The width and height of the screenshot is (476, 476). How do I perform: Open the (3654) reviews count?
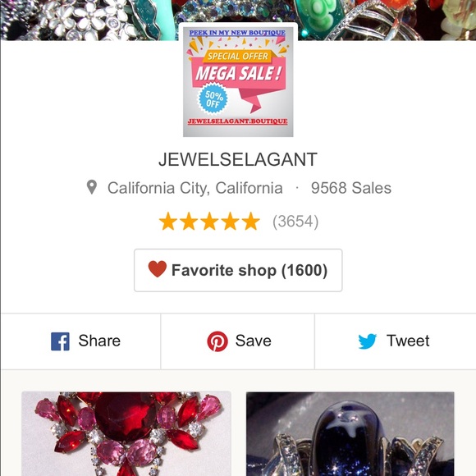coord(295,222)
